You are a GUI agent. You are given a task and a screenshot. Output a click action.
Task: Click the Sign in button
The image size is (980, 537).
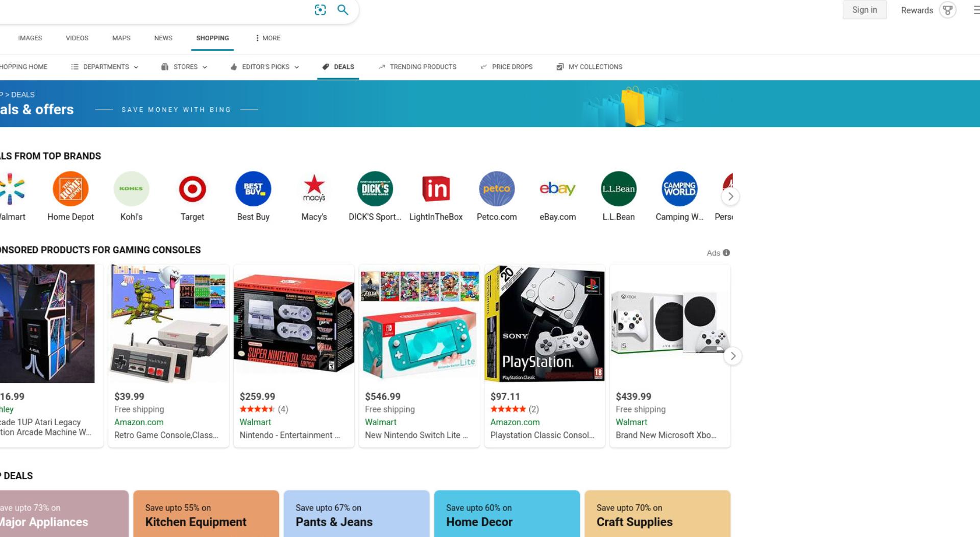[865, 10]
